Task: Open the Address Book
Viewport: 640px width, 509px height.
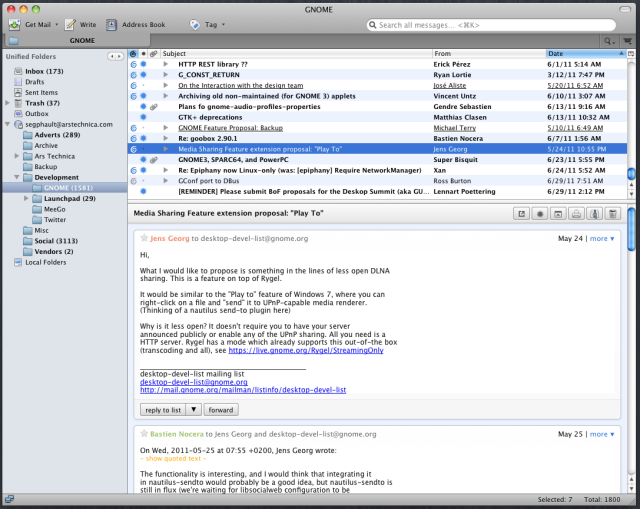Action: pyautogui.click(x=136, y=25)
